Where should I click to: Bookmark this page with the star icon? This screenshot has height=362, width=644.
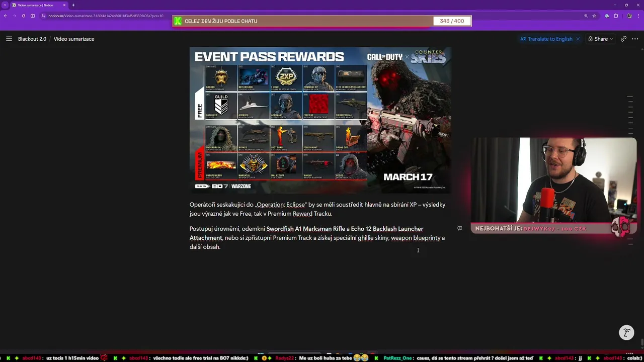click(x=594, y=16)
